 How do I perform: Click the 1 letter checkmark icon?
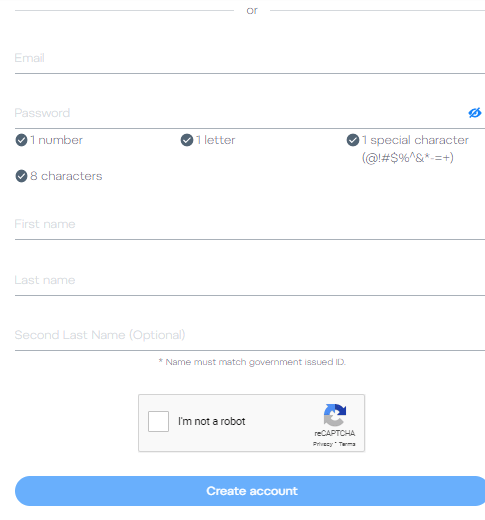tap(187, 140)
